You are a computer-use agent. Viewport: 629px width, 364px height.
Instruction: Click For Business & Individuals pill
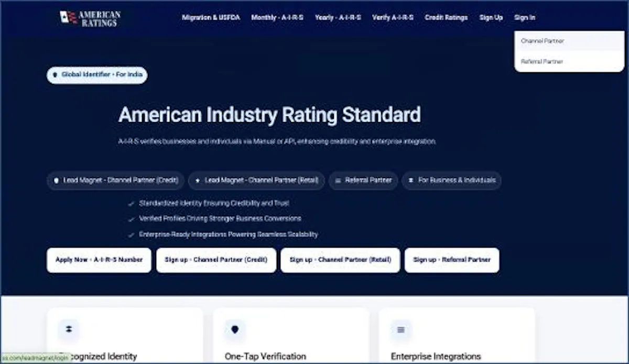pyautogui.click(x=451, y=180)
